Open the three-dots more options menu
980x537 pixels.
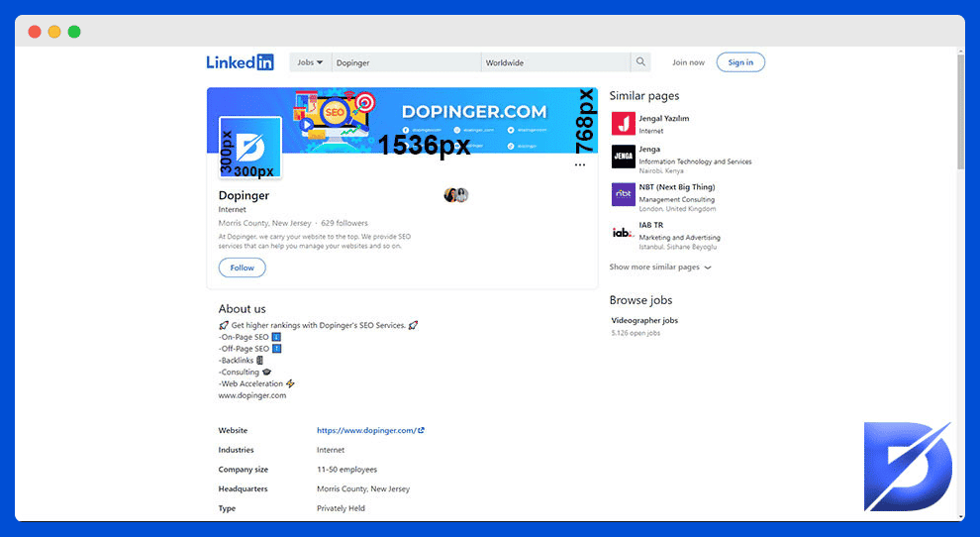click(x=580, y=164)
